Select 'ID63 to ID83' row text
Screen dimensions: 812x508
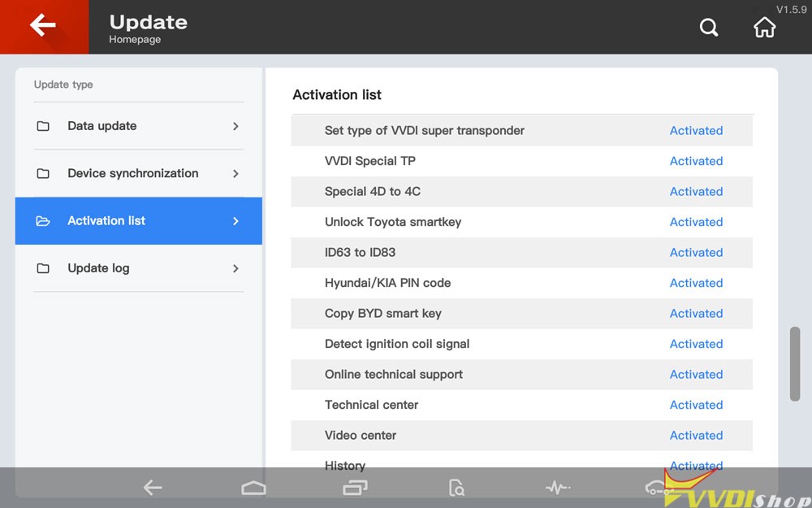pos(360,253)
